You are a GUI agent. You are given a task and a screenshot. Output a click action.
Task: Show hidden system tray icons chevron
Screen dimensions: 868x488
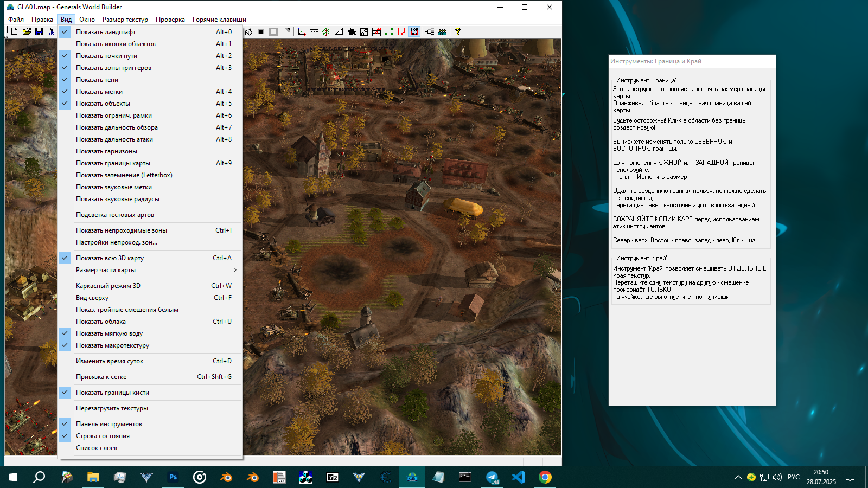click(x=738, y=477)
